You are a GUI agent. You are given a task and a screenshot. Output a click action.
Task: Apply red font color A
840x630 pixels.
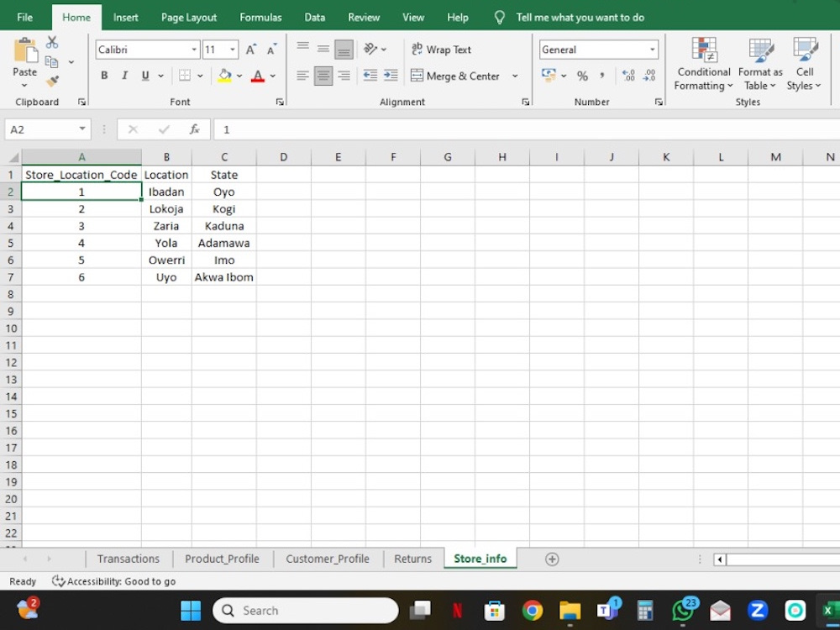click(x=258, y=76)
